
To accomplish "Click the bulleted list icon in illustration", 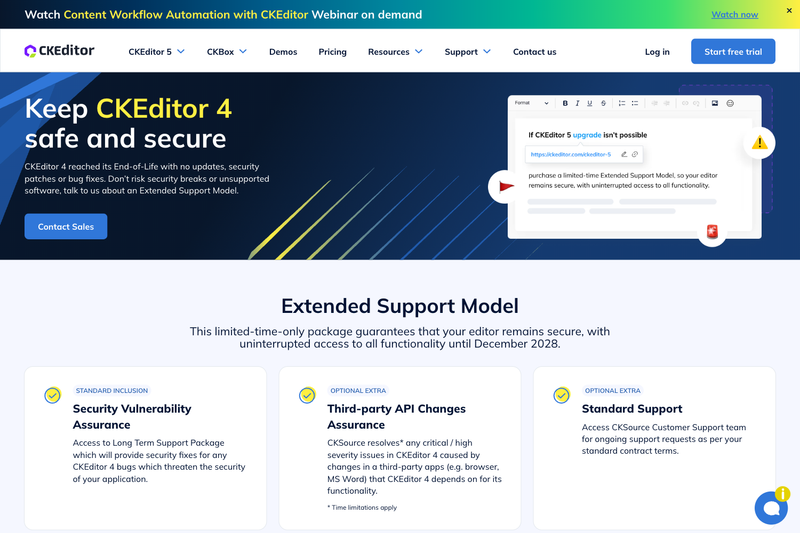I will [x=635, y=103].
